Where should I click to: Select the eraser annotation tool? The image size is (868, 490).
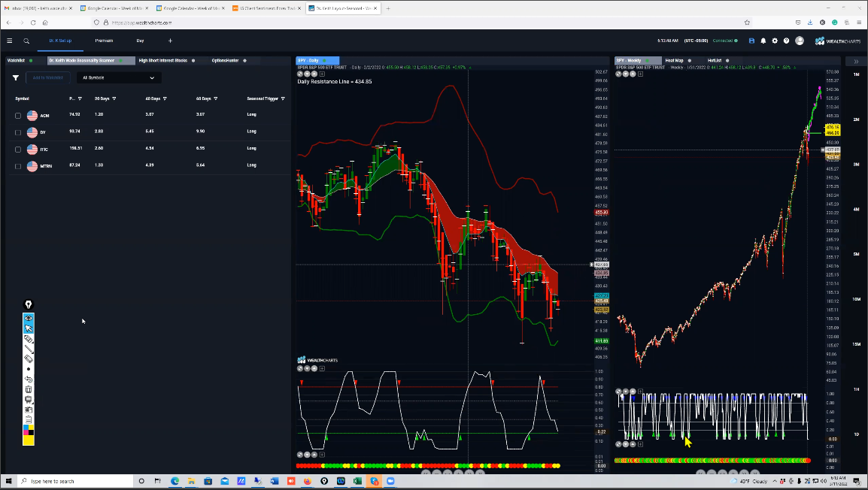[x=29, y=359]
